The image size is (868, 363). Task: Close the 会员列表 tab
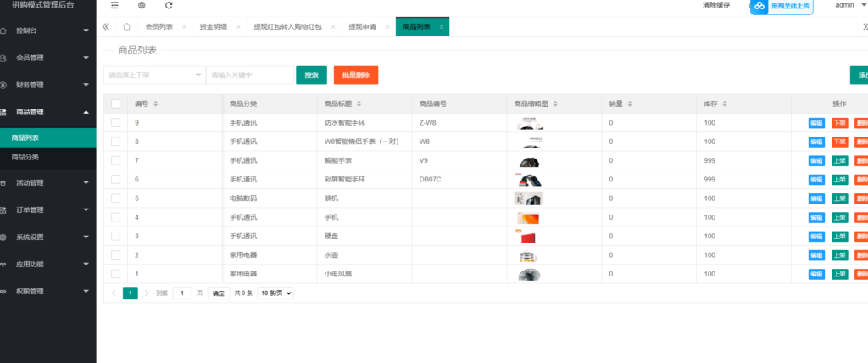tap(184, 26)
